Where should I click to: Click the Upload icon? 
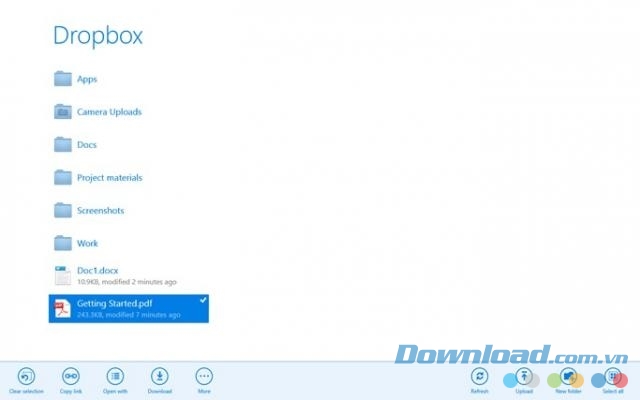coord(524,376)
